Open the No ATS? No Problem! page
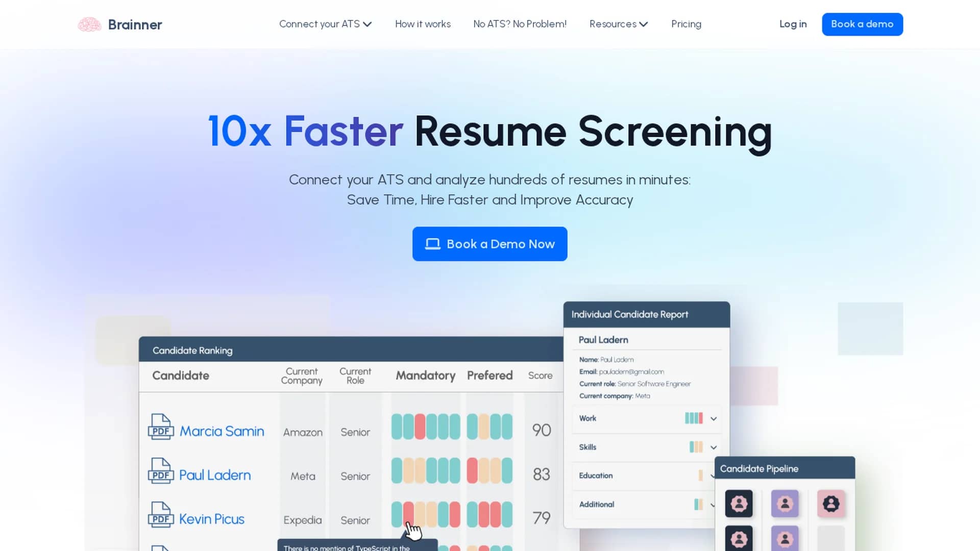The height and width of the screenshot is (551, 980). coord(520,24)
